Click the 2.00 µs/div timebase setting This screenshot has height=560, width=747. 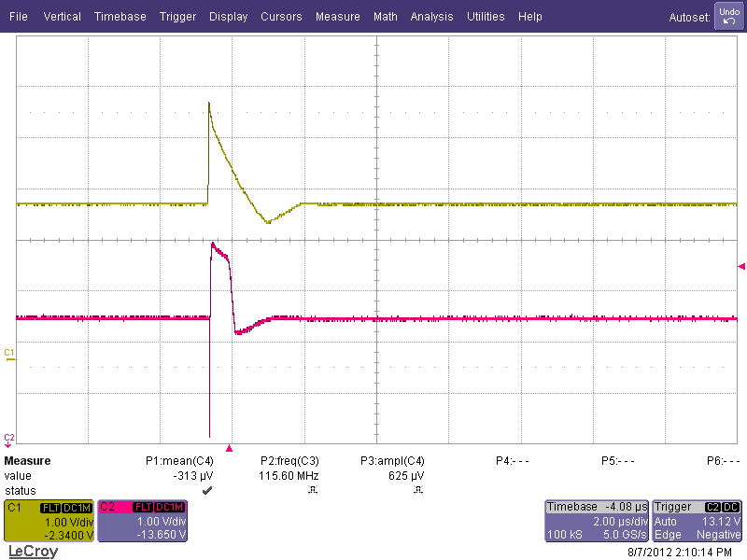620,522
